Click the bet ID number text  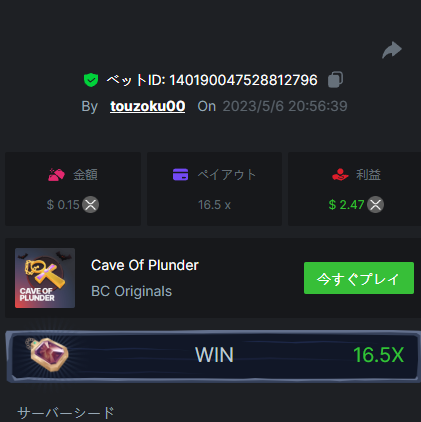click(243, 80)
